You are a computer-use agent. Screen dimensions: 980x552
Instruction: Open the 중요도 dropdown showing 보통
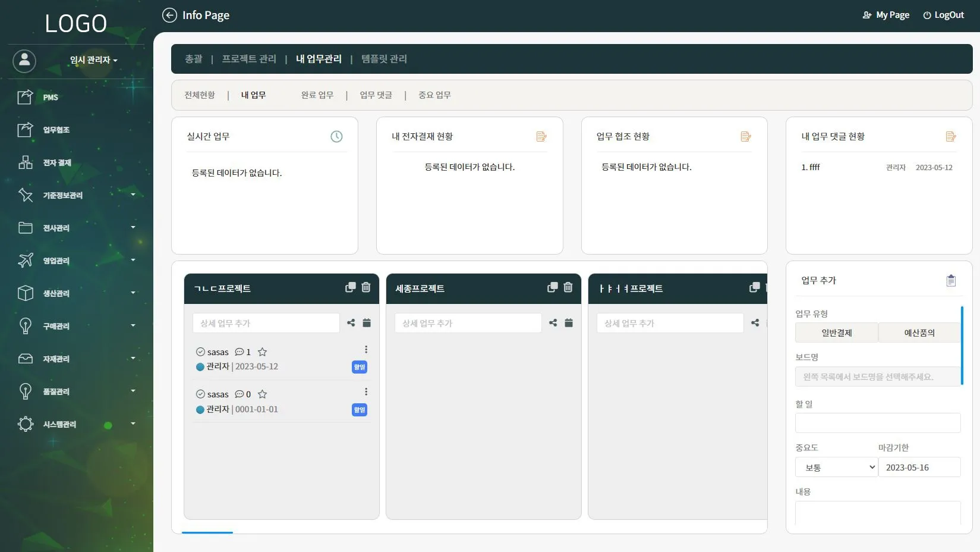(837, 468)
